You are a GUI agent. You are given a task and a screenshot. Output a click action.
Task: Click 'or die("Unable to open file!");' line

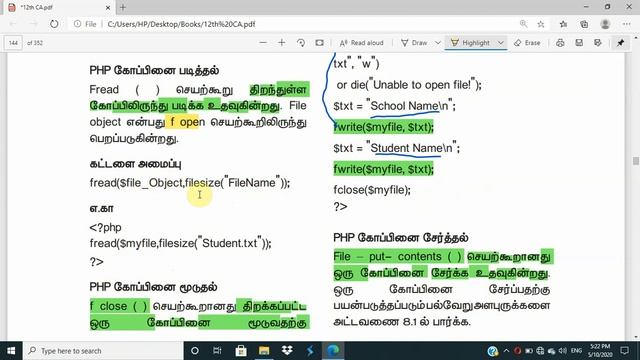click(409, 85)
